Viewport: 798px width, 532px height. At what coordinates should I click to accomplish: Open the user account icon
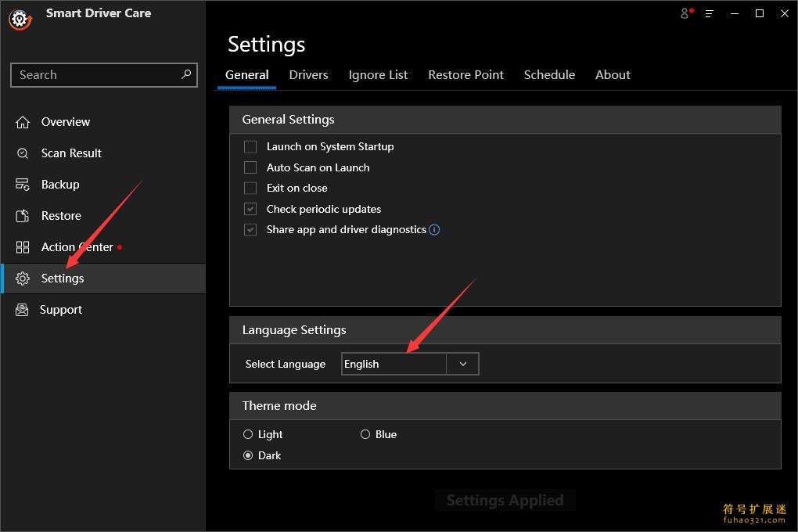click(x=686, y=13)
